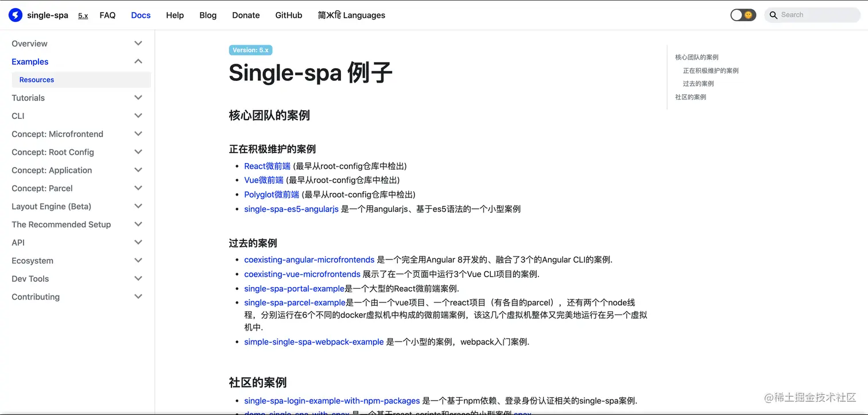Image resolution: width=868 pixels, height=415 pixels.
Task: Click the single-spa logo icon
Action: (x=14, y=15)
